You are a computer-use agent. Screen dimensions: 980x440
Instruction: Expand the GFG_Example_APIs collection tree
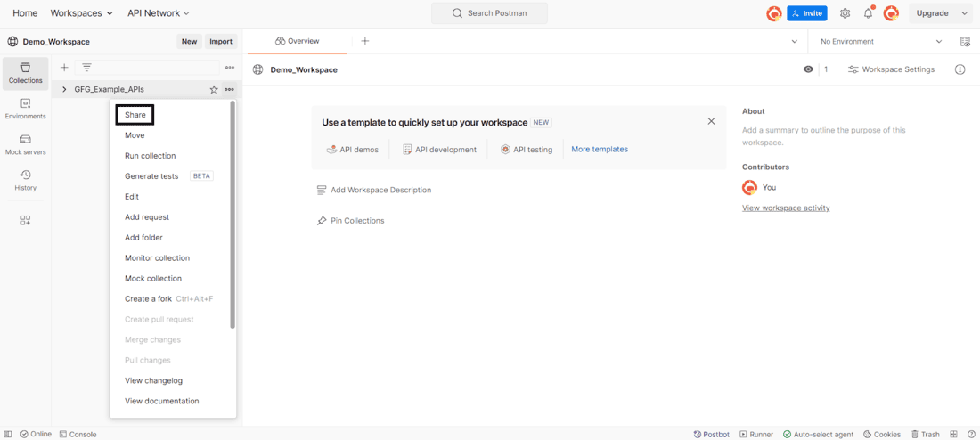pos(64,89)
